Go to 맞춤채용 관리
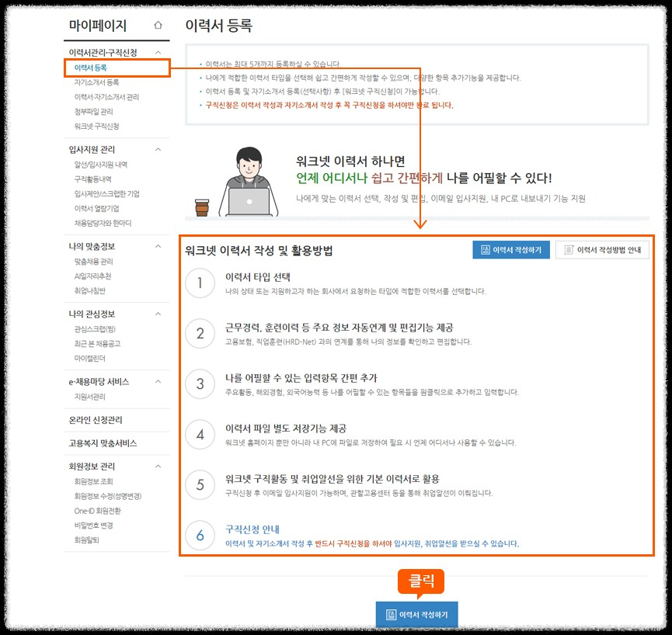The height and width of the screenshot is (635, 672). point(93,261)
